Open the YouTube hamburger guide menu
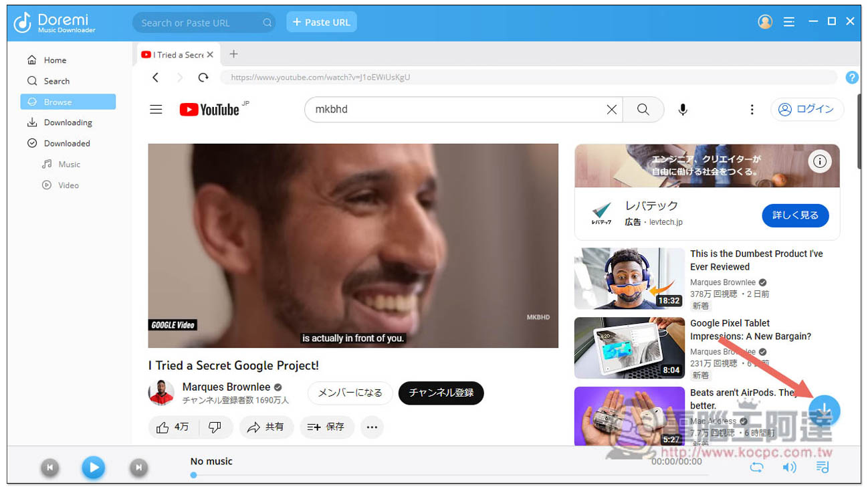868x489 pixels. coord(156,110)
